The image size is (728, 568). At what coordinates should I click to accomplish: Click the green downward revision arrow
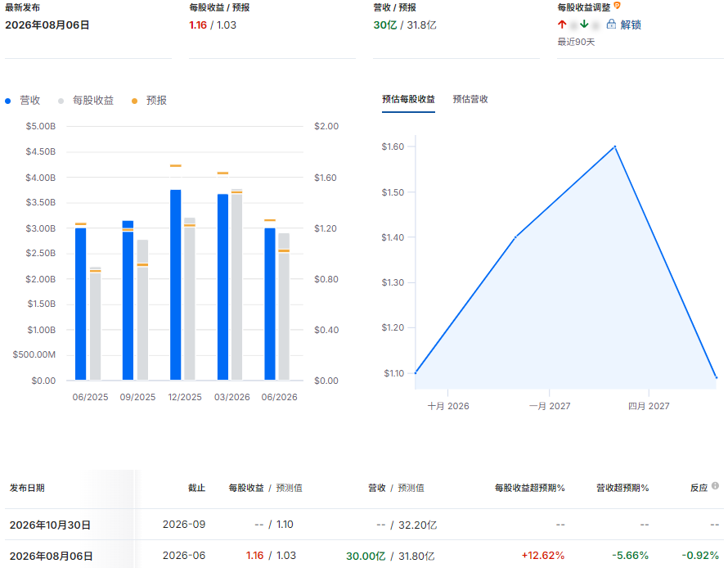[x=584, y=25]
